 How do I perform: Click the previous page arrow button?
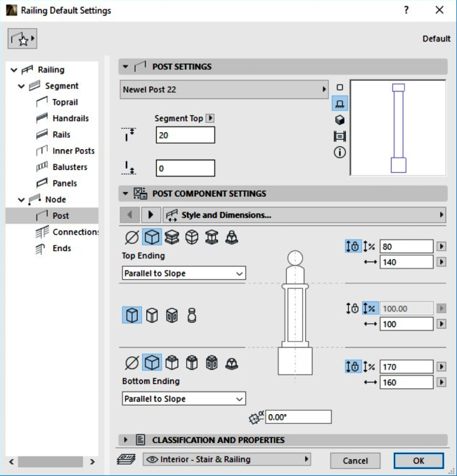click(129, 215)
